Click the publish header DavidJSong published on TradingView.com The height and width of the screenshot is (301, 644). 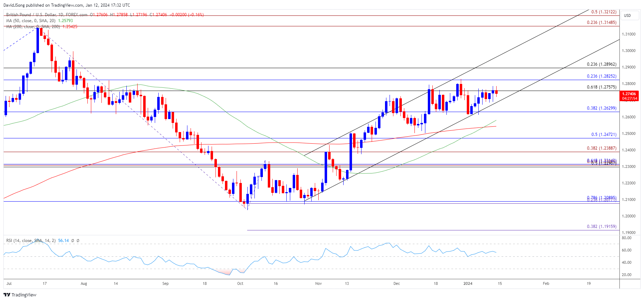pos(67,5)
